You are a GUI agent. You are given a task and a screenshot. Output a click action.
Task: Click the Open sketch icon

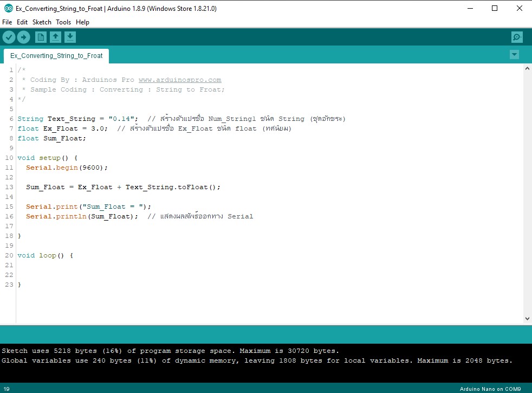click(x=55, y=37)
